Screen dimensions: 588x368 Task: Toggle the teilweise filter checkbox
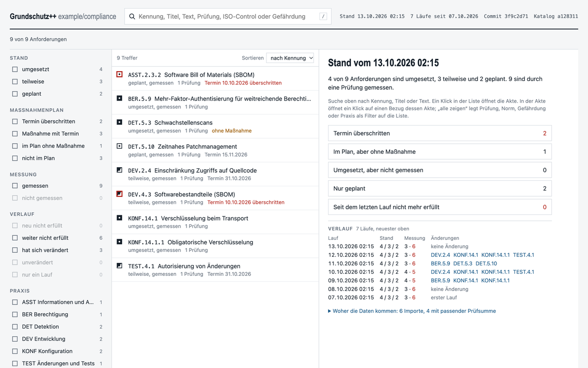[x=15, y=82]
